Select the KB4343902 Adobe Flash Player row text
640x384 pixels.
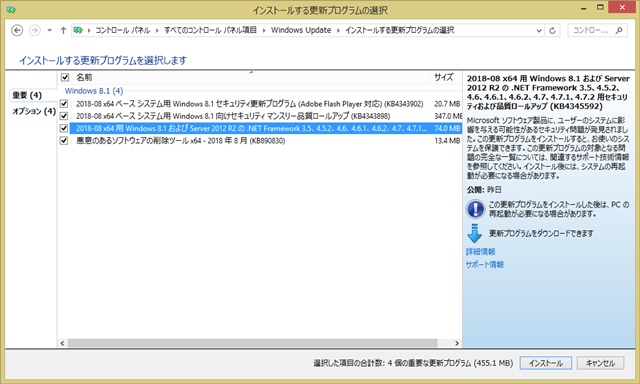point(249,104)
